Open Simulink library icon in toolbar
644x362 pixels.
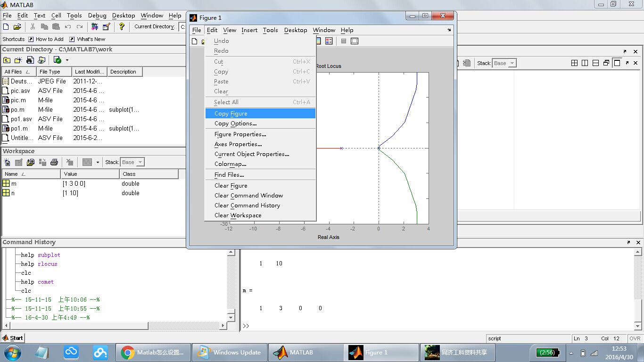[x=95, y=27]
